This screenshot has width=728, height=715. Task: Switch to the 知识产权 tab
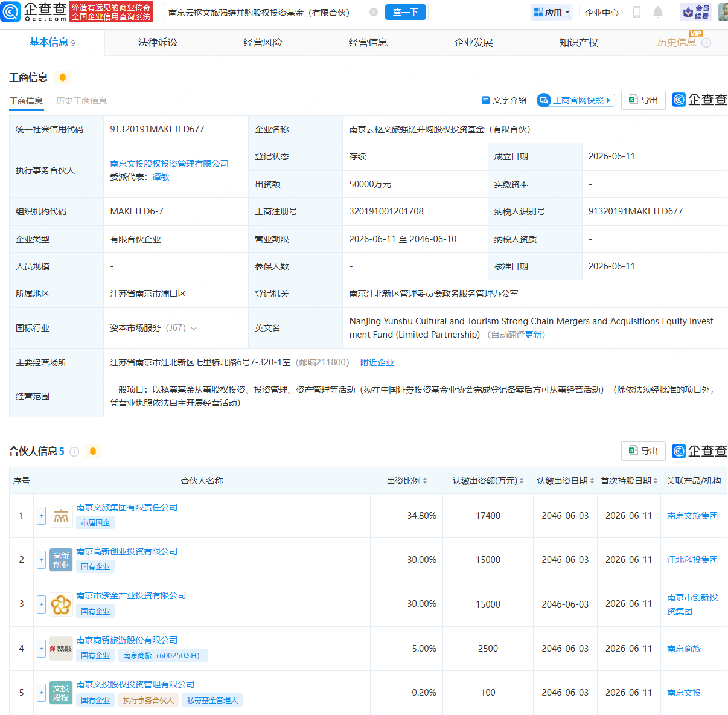pyautogui.click(x=578, y=42)
